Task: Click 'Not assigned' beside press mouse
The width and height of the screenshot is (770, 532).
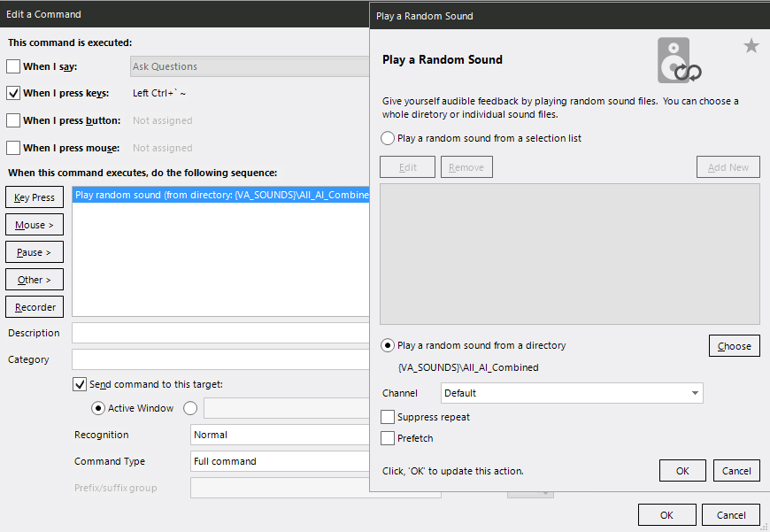Action: tap(163, 148)
